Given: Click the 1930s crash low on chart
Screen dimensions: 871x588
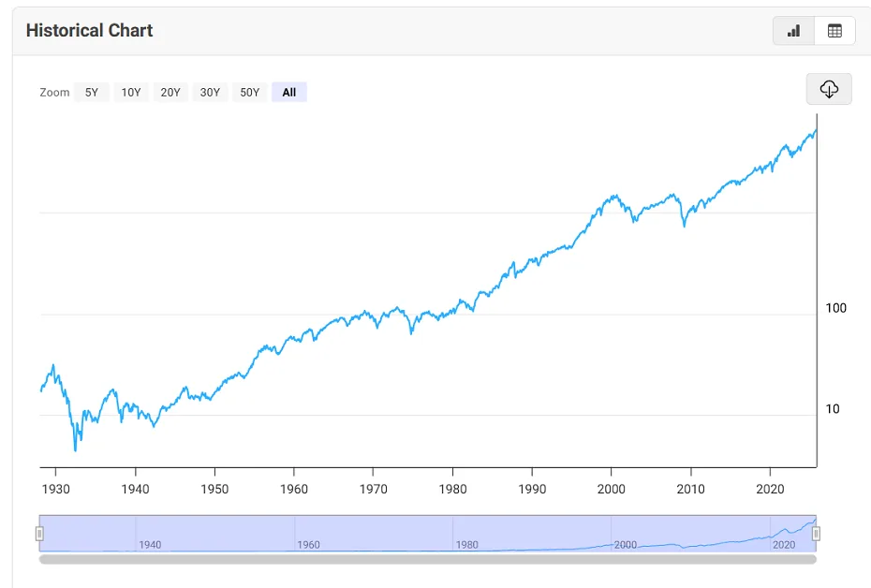Looking at the screenshot, I should coord(75,449).
